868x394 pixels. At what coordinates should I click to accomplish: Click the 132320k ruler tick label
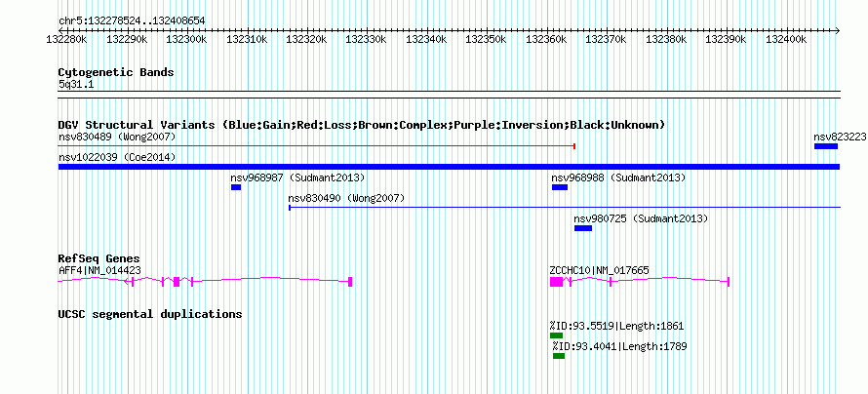point(306,40)
